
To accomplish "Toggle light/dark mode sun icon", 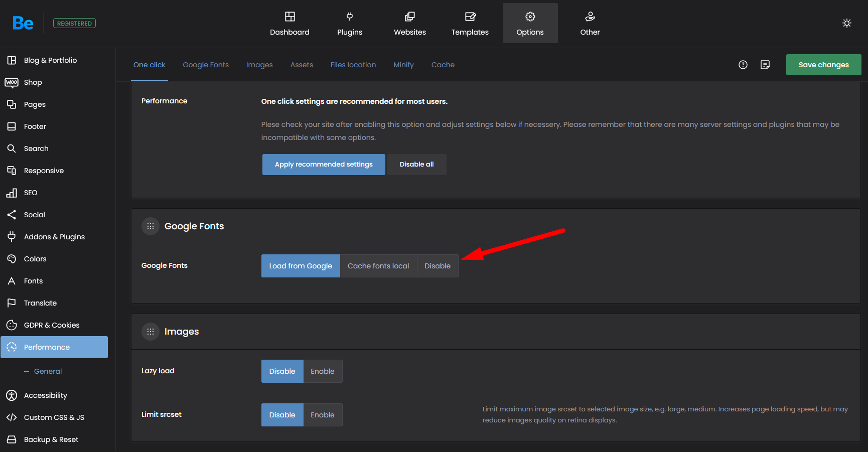I will 847,23.
